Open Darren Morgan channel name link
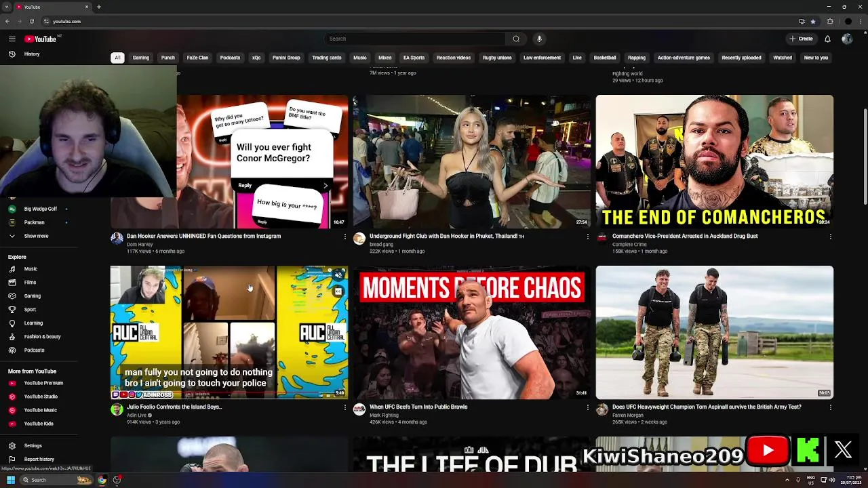This screenshot has height=488, width=868. [628, 415]
